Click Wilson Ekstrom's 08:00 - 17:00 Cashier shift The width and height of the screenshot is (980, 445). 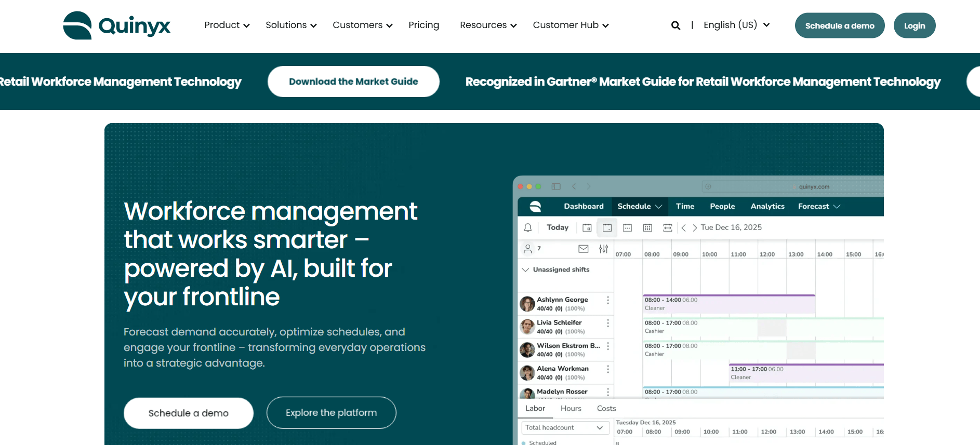pos(763,350)
